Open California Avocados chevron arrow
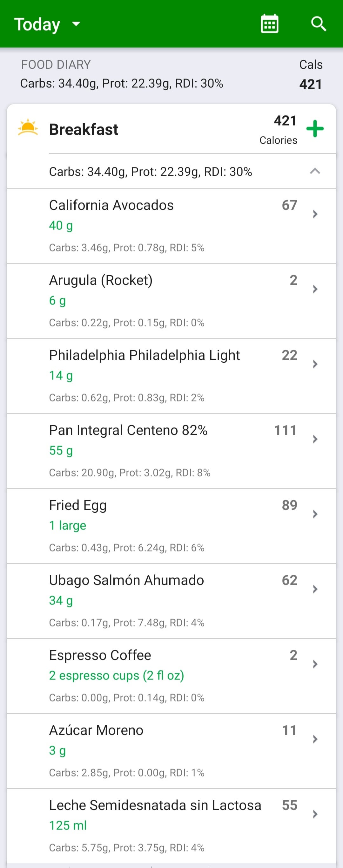 [x=315, y=214]
